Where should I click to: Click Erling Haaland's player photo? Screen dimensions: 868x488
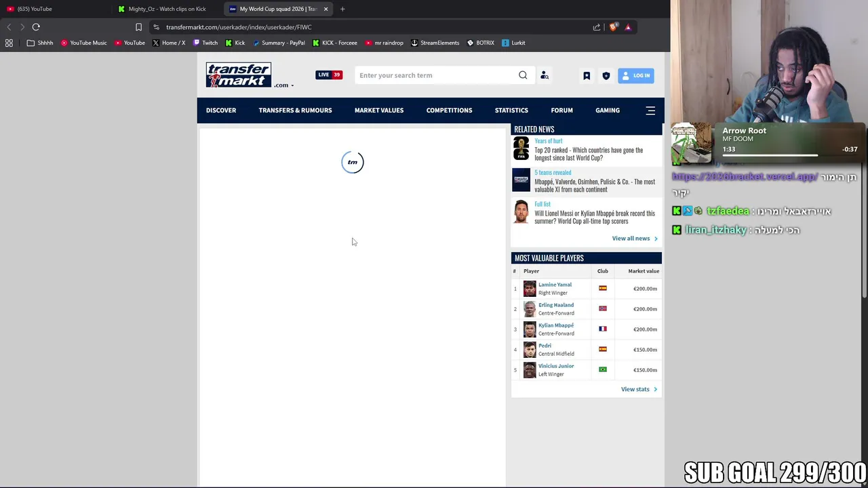coord(530,309)
